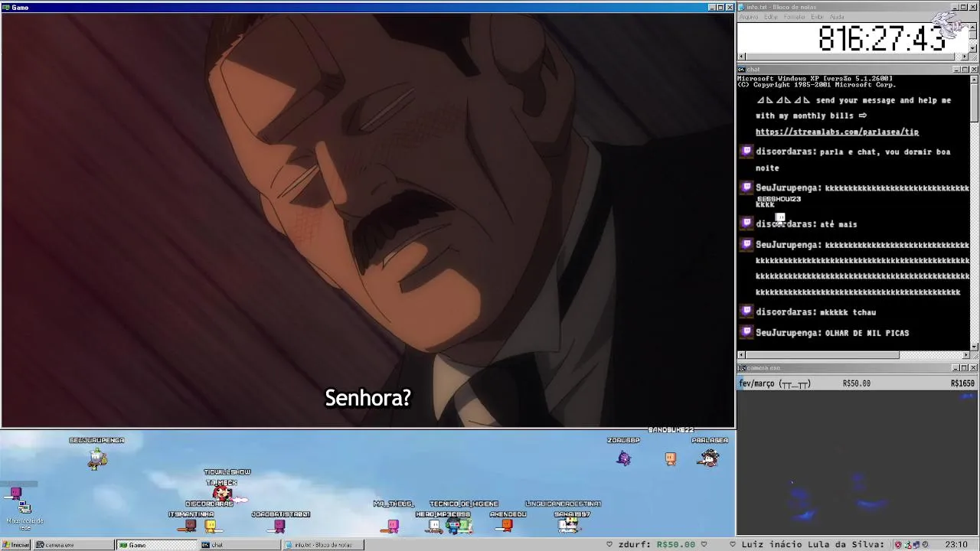
Task: Open the streamlabs.com/parlasea/tip link
Action: point(837,132)
